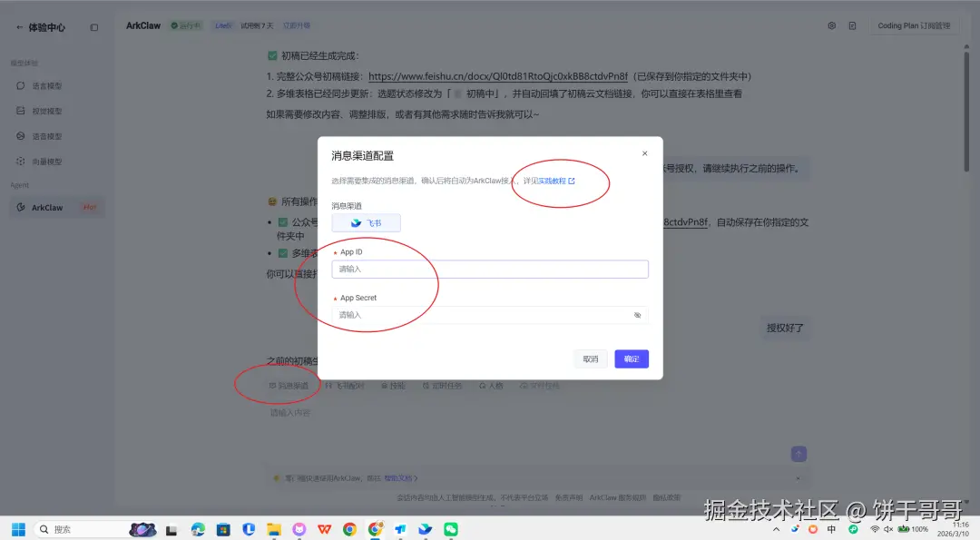The width and height of the screenshot is (980, 540).
Task: Open 技能 toolbar option
Action: tap(393, 386)
